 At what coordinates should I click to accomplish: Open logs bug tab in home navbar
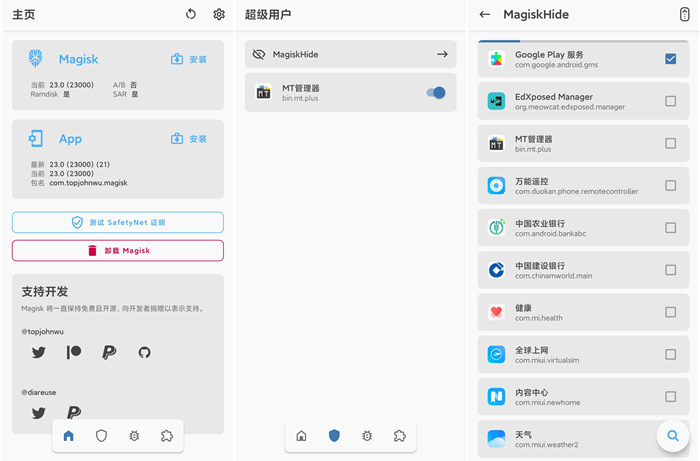(x=134, y=436)
